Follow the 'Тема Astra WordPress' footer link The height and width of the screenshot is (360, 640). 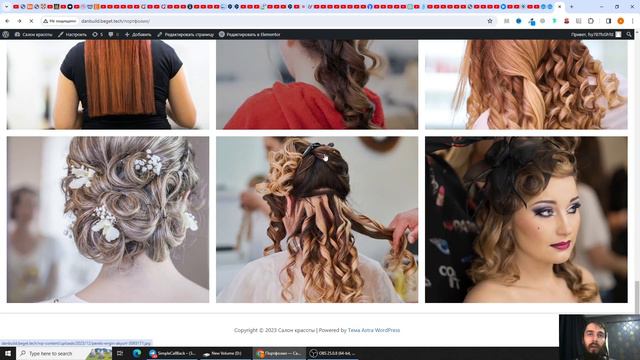tap(374, 330)
